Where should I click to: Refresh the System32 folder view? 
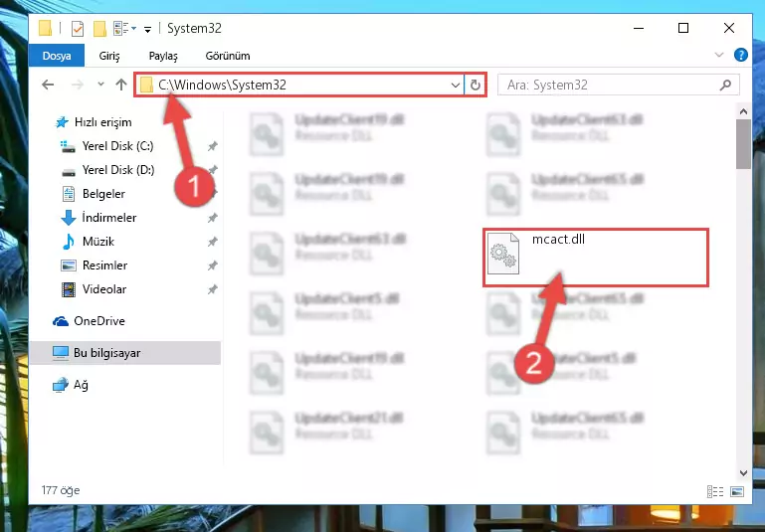pyautogui.click(x=476, y=86)
